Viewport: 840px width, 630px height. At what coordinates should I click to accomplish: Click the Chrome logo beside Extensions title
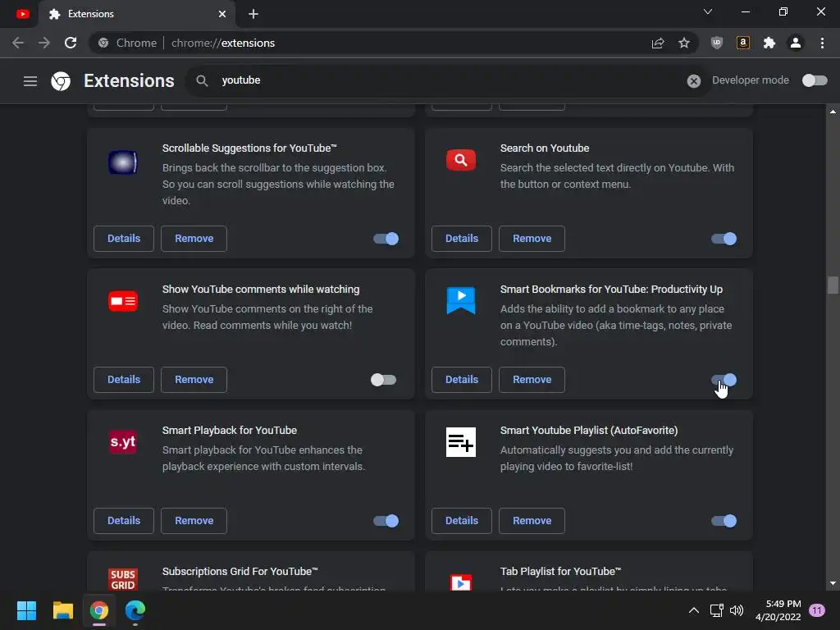click(x=61, y=81)
